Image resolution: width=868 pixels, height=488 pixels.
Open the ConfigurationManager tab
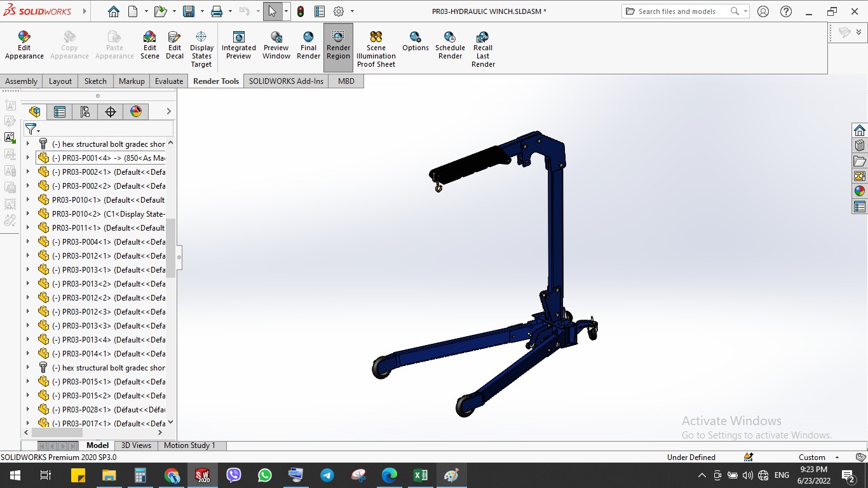85,112
